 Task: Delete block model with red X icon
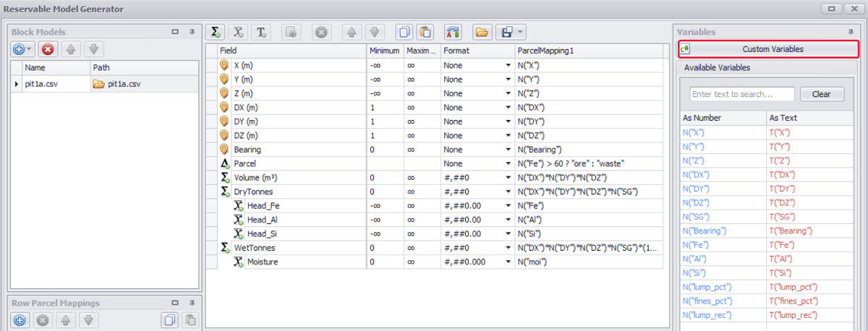pos(48,49)
